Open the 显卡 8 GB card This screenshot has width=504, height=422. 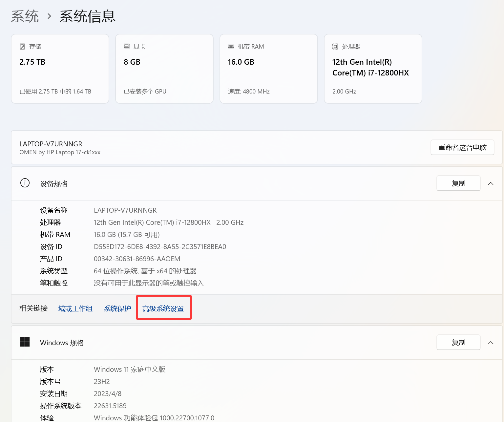[164, 69]
